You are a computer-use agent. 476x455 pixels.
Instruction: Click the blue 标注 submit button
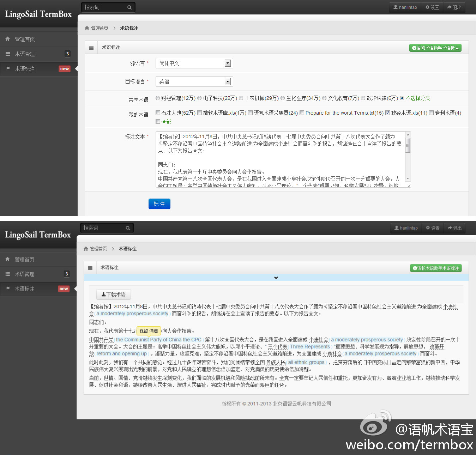(159, 204)
